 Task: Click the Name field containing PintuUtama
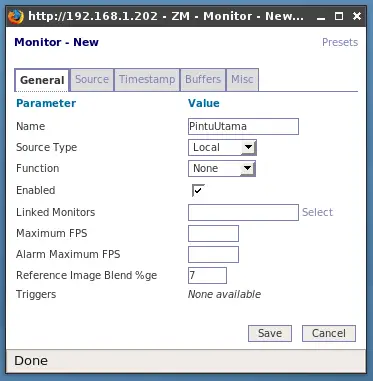(243, 126)
